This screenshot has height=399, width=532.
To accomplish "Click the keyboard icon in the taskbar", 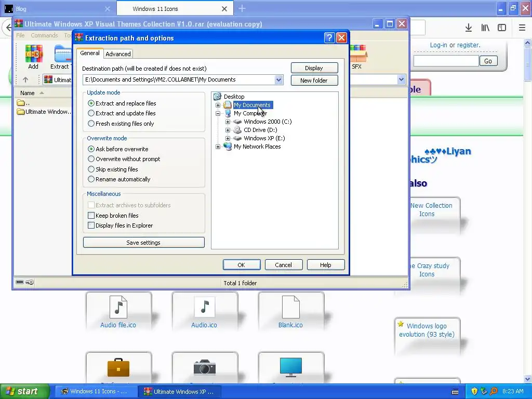I will tap(455, 392).
